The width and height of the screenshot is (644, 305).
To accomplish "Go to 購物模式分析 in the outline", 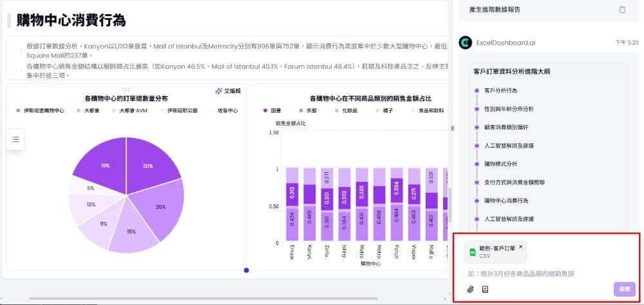I will pyautogui.click(x=500, y=164).
